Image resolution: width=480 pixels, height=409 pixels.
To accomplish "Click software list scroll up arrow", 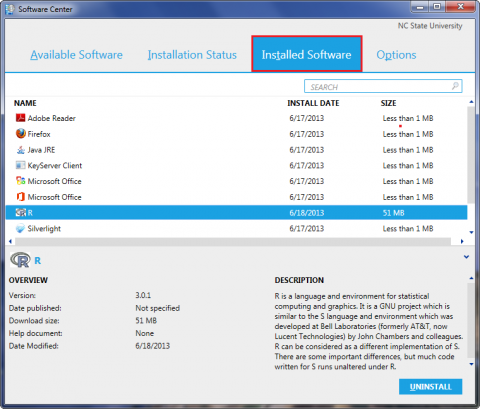I will pyautogui.click(x=471, y=102).
